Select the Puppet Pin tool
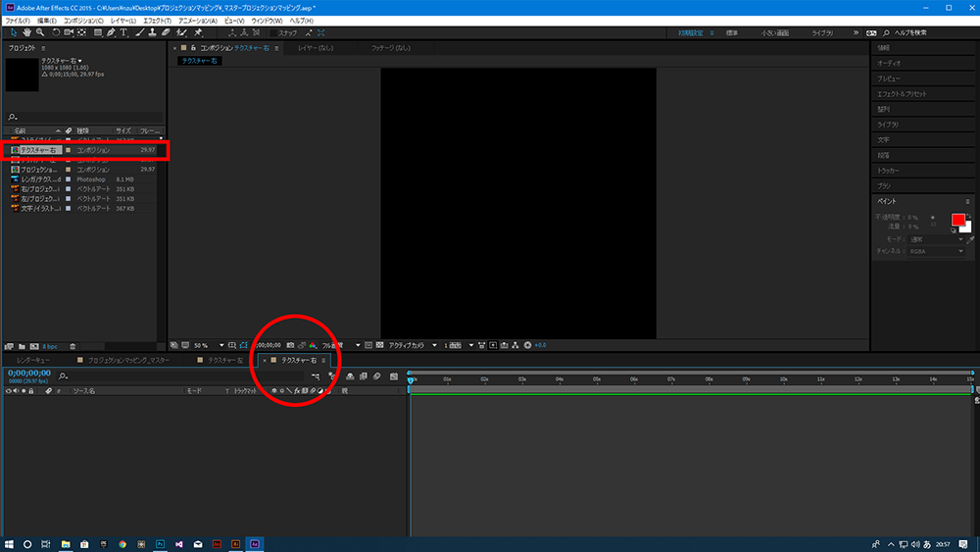 198,32
